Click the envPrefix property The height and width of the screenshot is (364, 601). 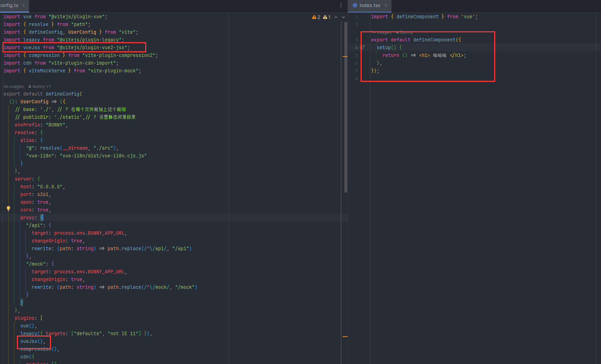27,125
